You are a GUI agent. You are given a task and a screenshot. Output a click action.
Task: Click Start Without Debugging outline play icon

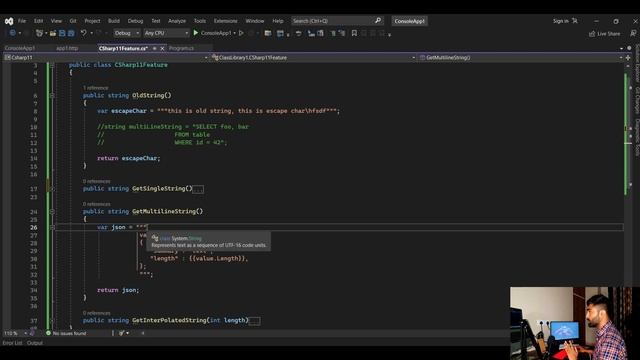pos(241,33)
